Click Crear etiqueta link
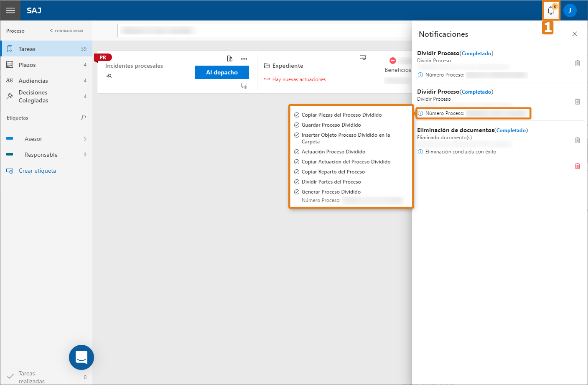The image size is (588, 385). [37, 171]
